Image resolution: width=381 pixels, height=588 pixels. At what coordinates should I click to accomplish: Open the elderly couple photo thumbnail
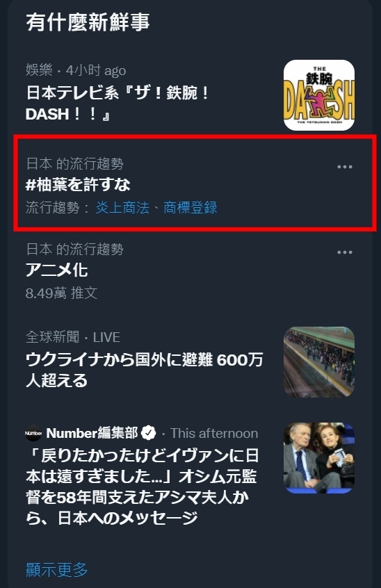click(x=319, y=458)
